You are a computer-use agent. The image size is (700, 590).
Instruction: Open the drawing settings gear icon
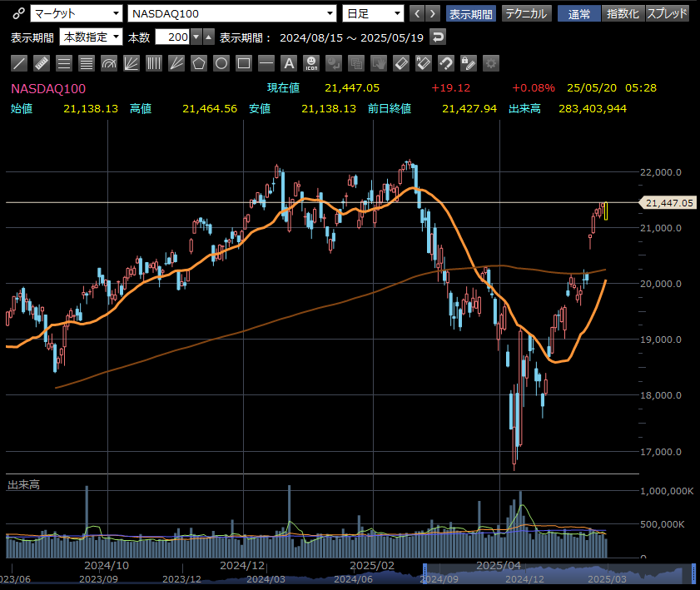coord(491,63)
